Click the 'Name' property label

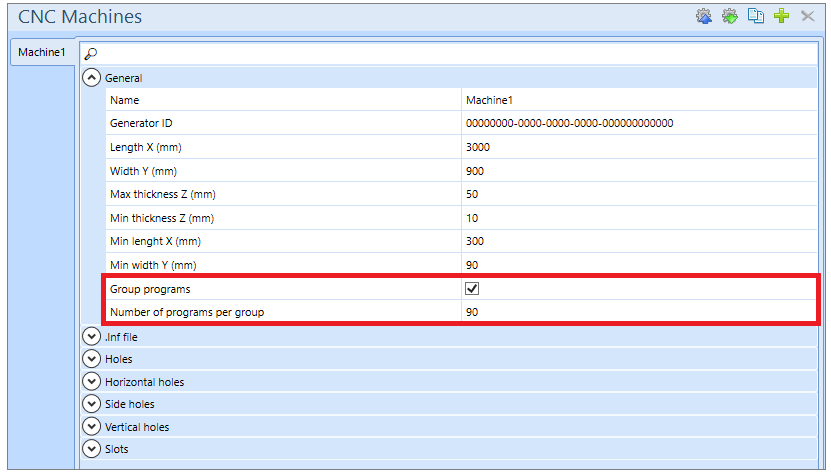pyautogui.click(x=125, y=100)
